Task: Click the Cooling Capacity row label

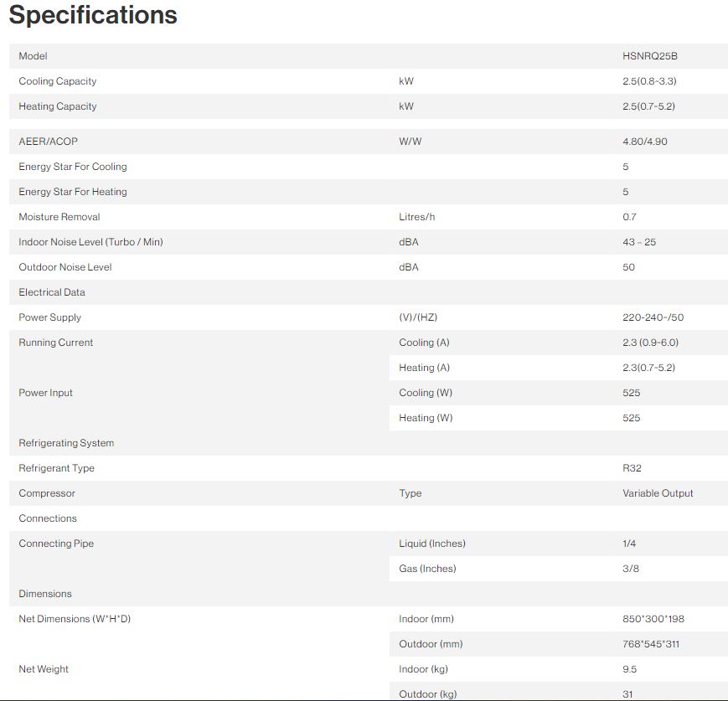Action: pos(58,81)
